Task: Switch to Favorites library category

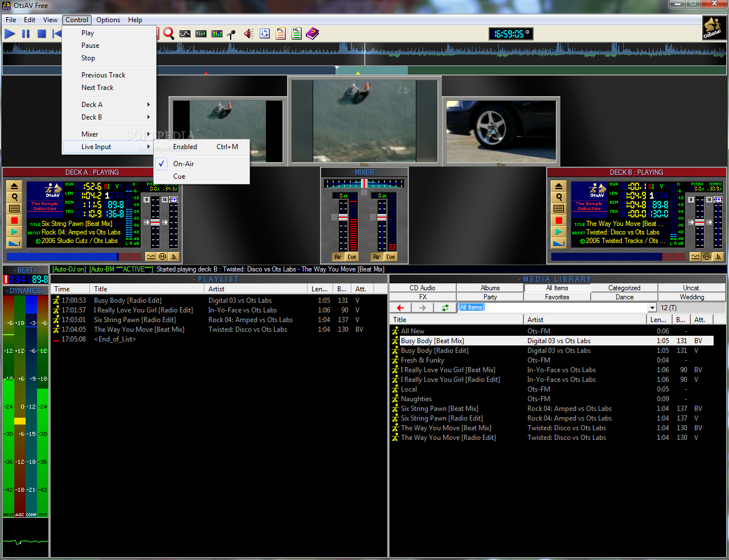Action: (557, 297)
